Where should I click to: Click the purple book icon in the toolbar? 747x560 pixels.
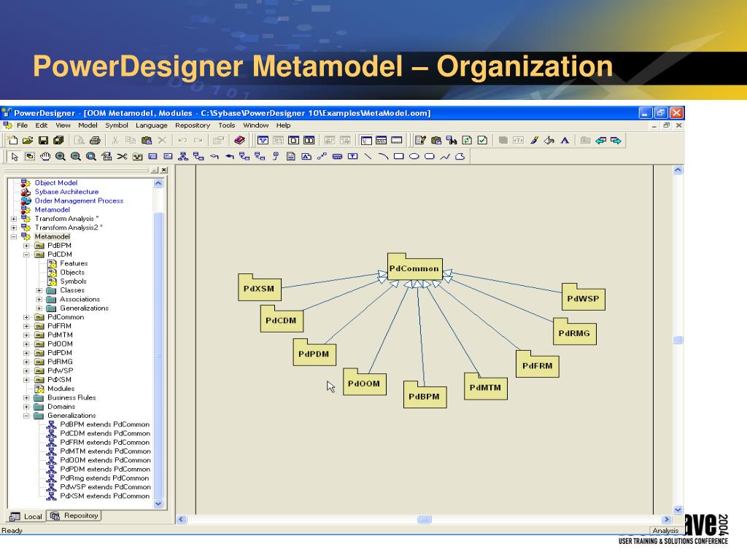point(239,140)
